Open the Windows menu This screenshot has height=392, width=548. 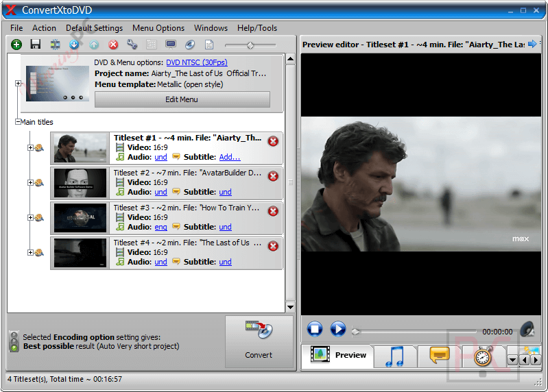(x=211, y=28)
